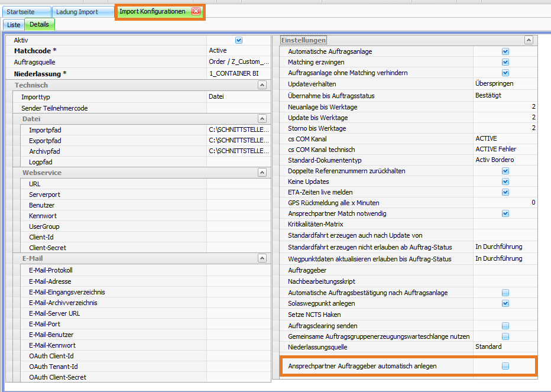Toggle Keine Updates checkbox
Screen dimensions: 551x392
[505, 182]
